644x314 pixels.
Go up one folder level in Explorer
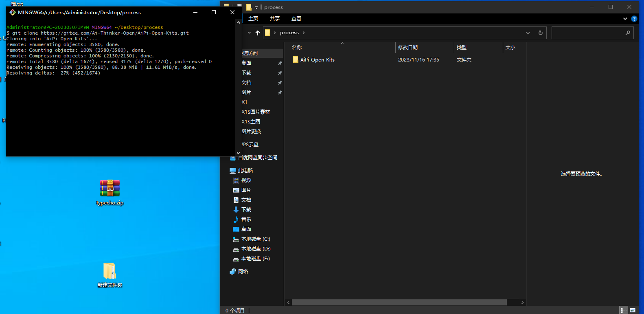[x=258, y=33]
